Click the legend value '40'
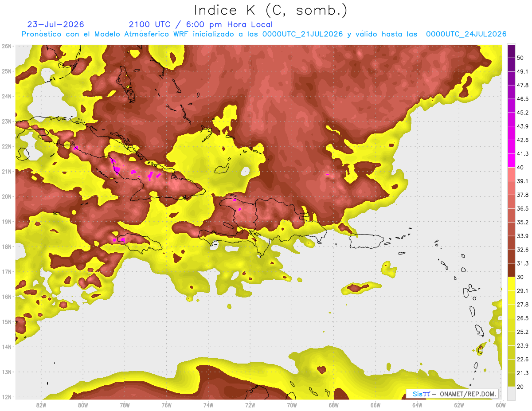Image resolution: width=532 pixels, height=411 pixels. coord(521,167)
